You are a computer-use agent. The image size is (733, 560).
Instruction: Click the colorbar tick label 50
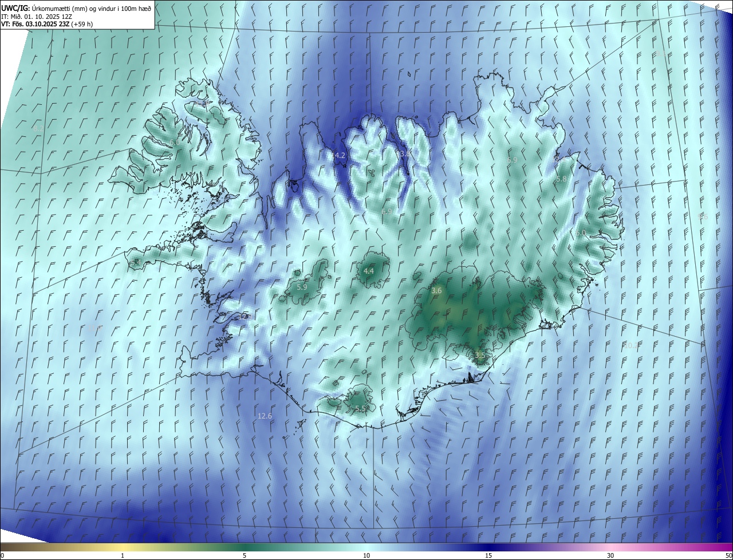tap(728, 555)
